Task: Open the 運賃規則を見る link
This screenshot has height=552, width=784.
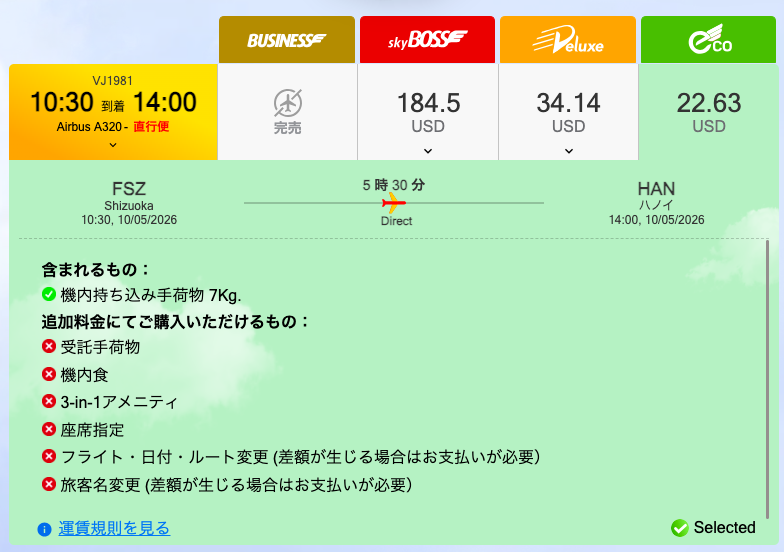Action: [114, 528]
